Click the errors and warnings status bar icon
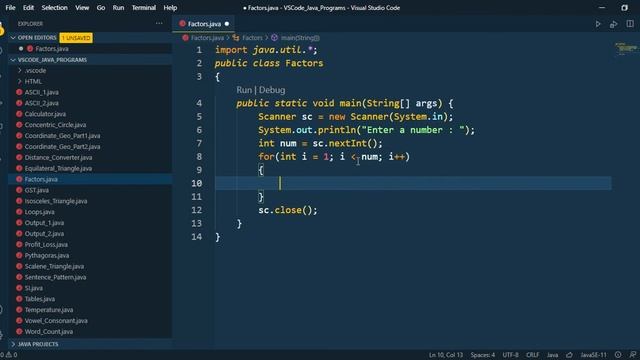Screen dimensions: 640x360 point(9,355)
